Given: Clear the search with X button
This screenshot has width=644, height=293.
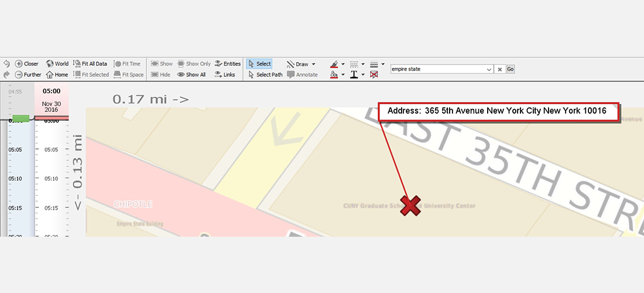Looking at the screenshot, I should pyautogui.click(x=499, y=69).
